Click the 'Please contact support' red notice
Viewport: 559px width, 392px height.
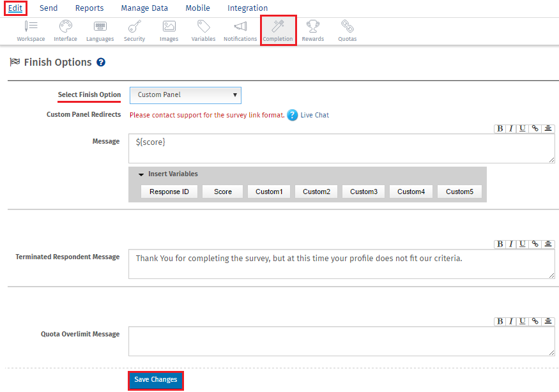tap(207, 115)
